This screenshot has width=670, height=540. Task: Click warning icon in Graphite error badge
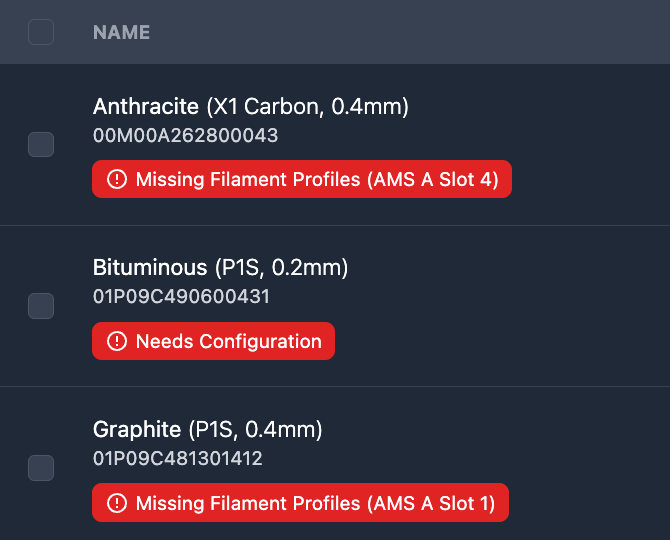117,504
